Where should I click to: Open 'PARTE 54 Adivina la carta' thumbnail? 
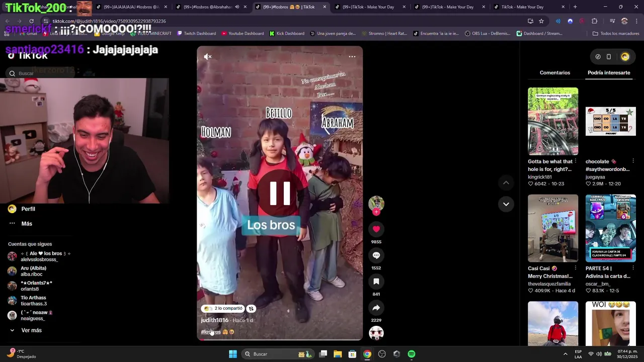pyautogui.click(x=611, y=228)
